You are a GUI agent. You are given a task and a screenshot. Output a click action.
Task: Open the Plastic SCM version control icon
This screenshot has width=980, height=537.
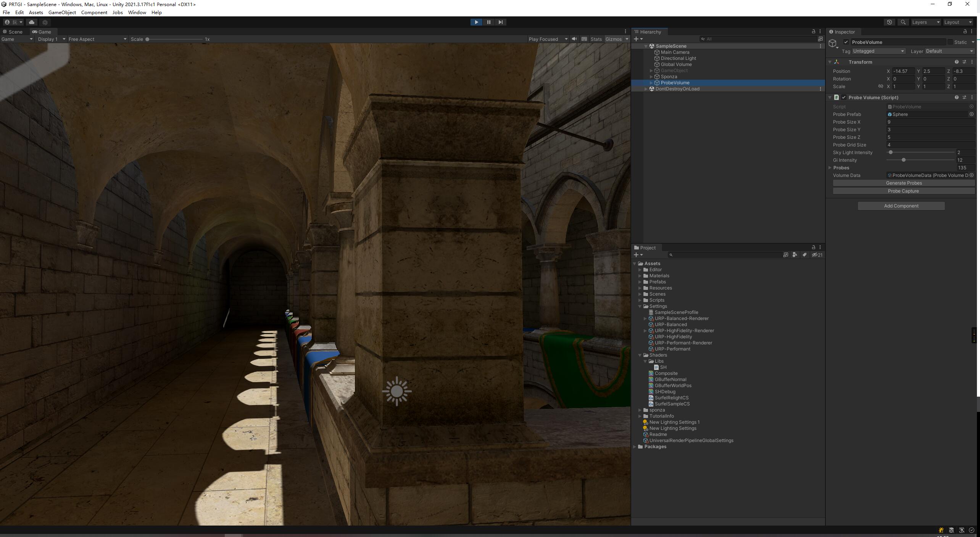click(x=45, y=22)
